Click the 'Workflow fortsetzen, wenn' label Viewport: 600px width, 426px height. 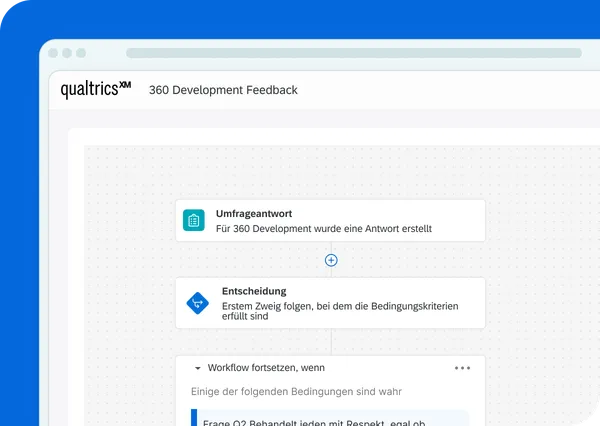click(266, 368)
